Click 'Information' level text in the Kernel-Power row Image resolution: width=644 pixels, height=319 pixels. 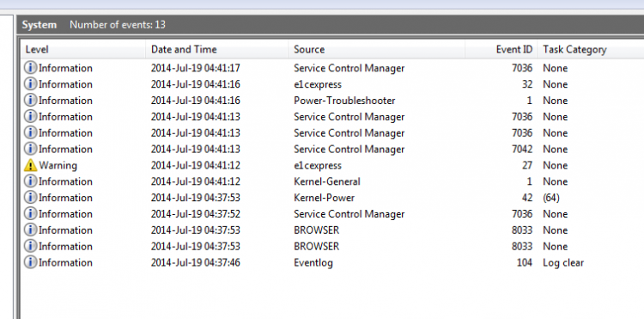tap(65, 198)
